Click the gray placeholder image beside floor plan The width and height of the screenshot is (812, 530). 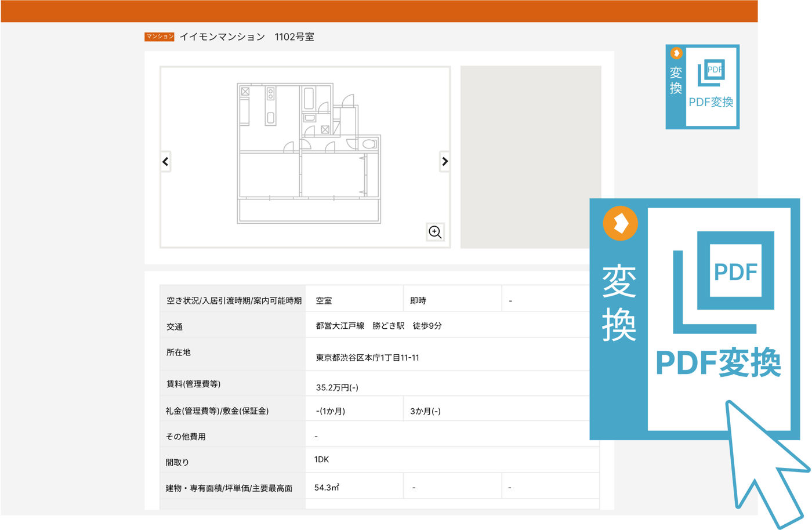pos(531,157)
